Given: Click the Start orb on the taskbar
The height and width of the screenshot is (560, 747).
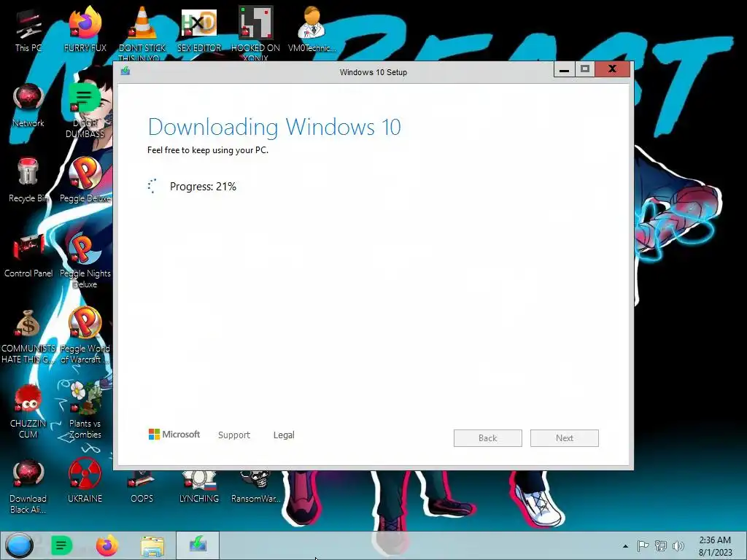Looking at the screenshot, I should [19, 545].
